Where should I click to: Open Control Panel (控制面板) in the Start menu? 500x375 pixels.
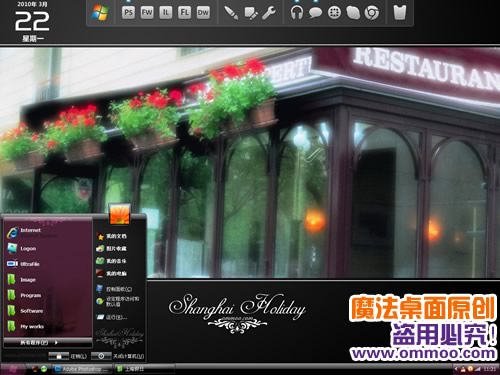(114, 289)
